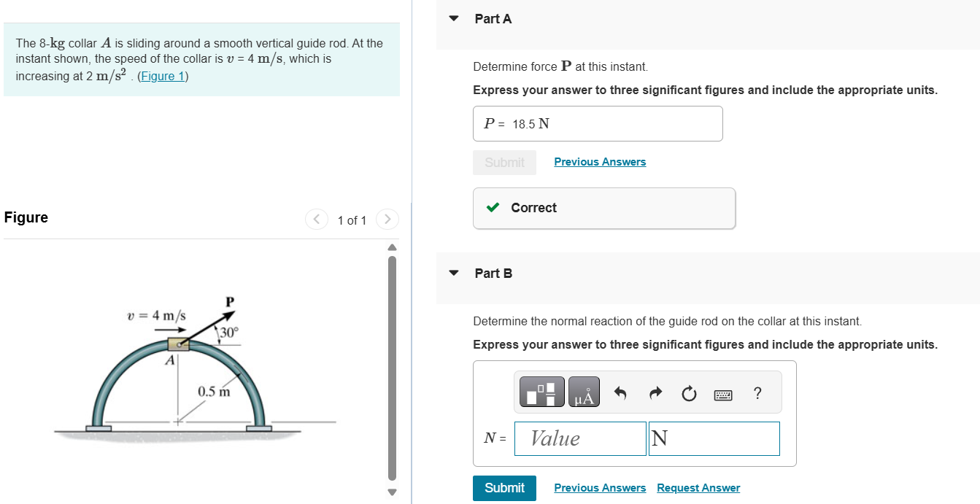
Task: Open the Figure 1 link
Action: click(x=162, y=75)
